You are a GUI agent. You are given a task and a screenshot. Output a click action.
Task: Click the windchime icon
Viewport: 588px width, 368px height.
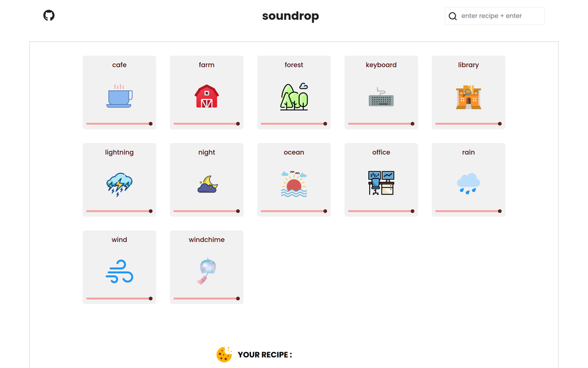[x=206, y=271]
